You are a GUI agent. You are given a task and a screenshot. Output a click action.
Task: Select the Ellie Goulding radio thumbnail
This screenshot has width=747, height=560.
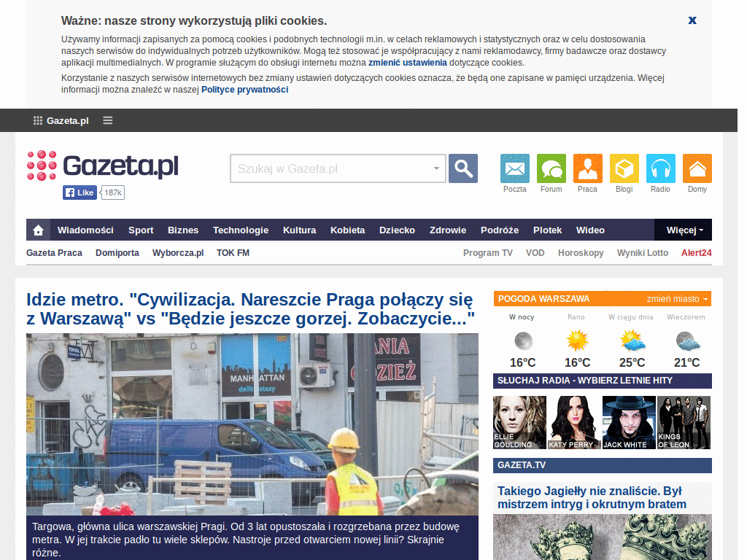click(x=519, y=422)
